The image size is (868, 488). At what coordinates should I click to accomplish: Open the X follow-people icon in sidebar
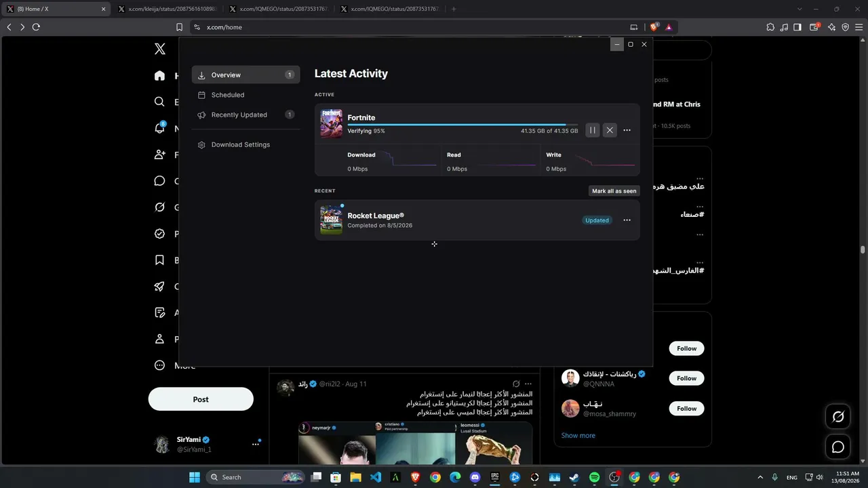coord(159,155)
